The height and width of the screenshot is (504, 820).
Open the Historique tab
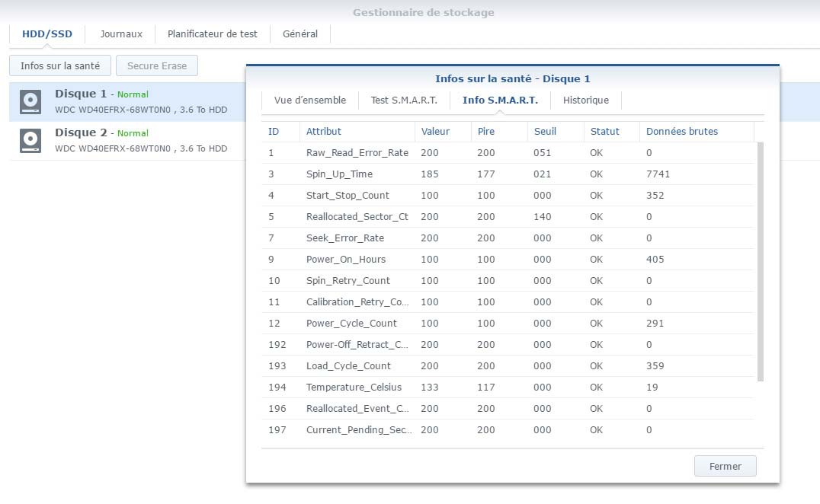click(586, 100)
